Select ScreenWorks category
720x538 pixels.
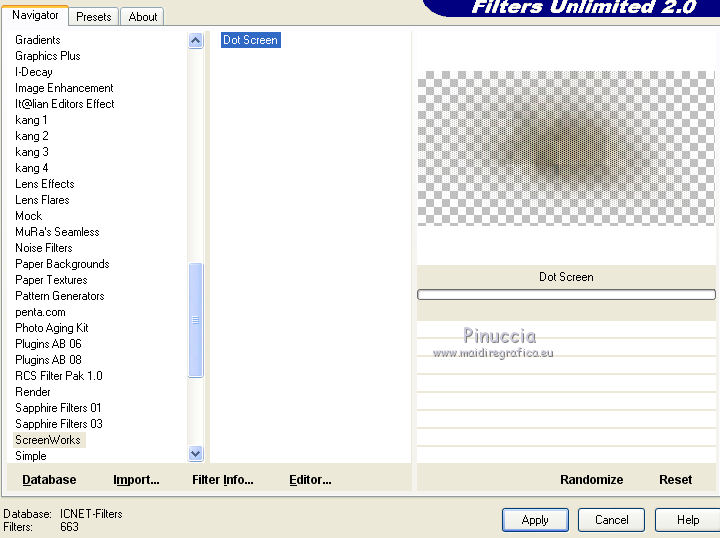(x=48, y=440)
